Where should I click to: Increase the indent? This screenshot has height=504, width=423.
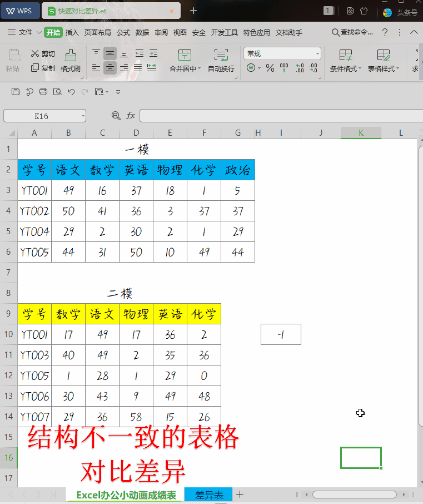153,53
